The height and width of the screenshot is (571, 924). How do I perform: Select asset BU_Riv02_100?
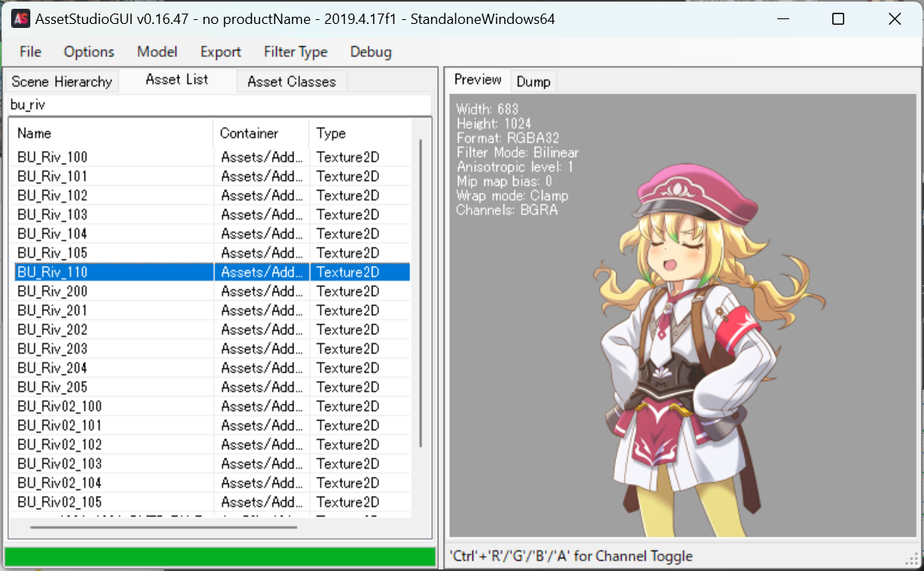coord(60,406)
